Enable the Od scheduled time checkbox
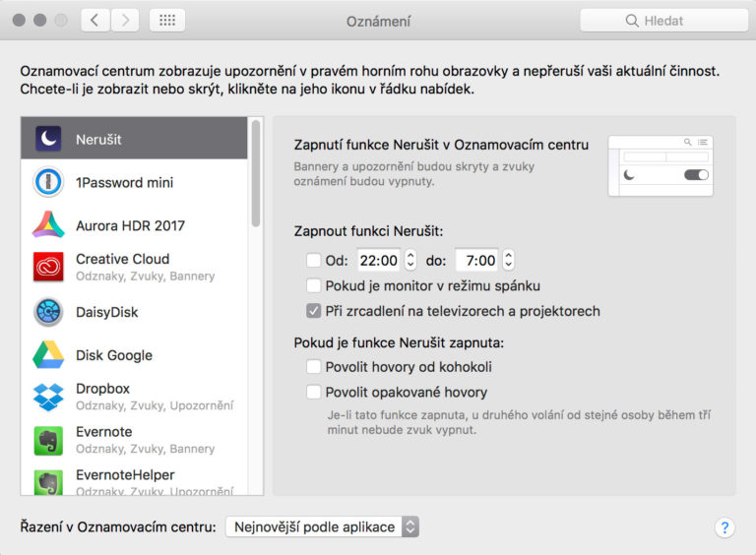 coord(313,261)
